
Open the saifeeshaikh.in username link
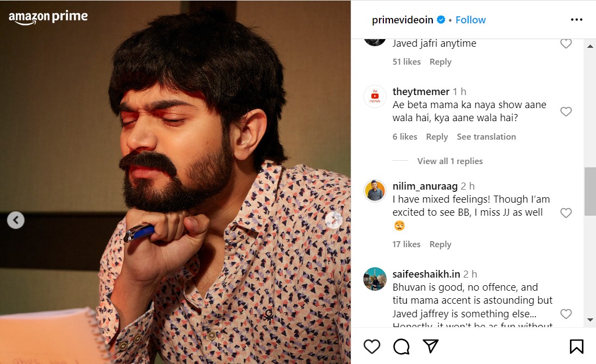(426, 274)
